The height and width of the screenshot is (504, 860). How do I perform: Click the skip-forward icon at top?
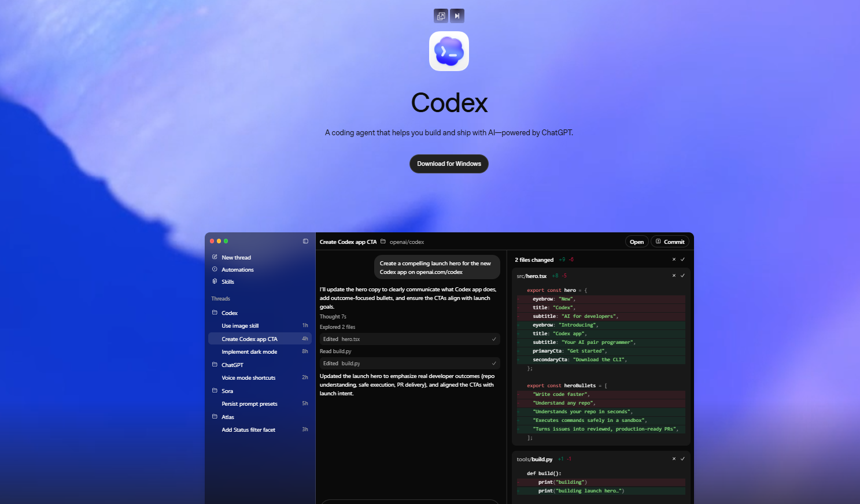pos(457,16)
